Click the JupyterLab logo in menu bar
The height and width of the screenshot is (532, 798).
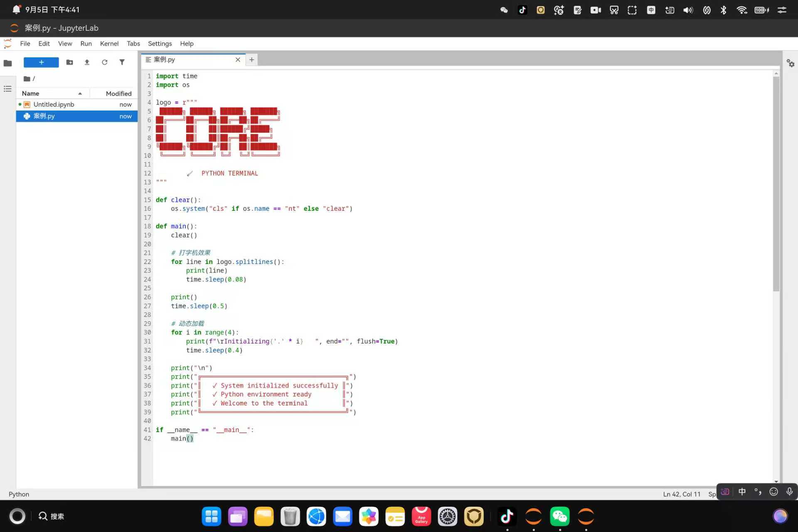click(x=7, y=44)
